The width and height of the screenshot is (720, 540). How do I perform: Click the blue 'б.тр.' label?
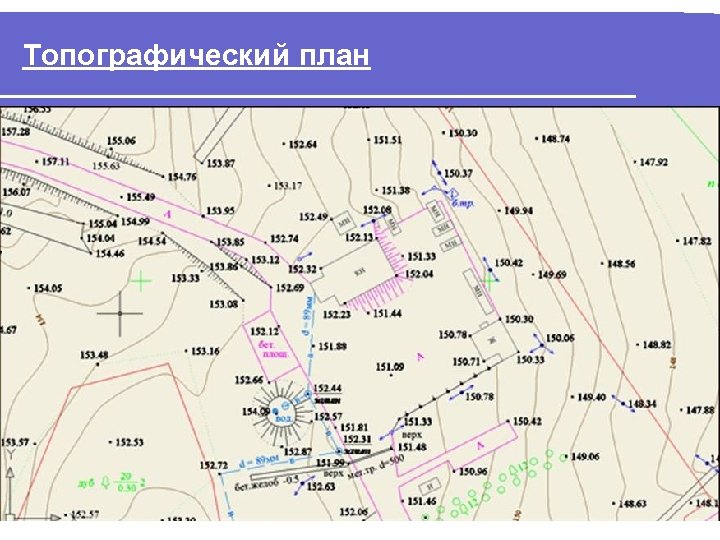point(463,202)
